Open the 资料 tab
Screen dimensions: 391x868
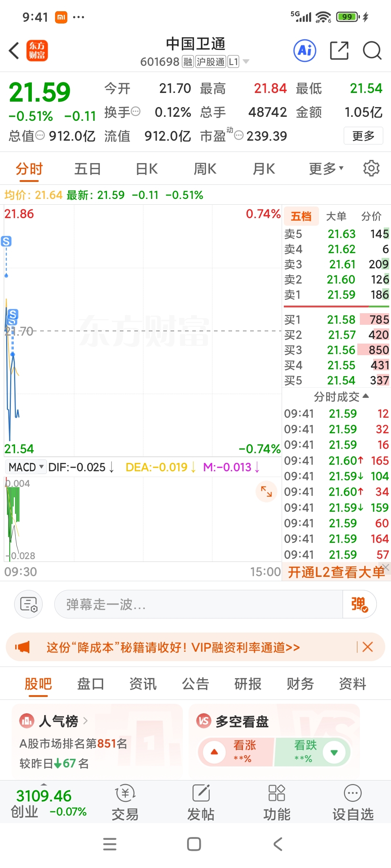(353, 684)
